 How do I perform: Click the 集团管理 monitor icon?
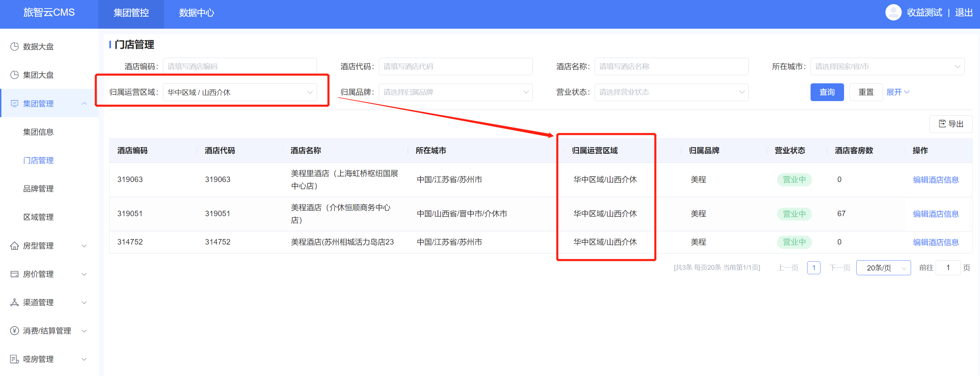pos(14,103)
